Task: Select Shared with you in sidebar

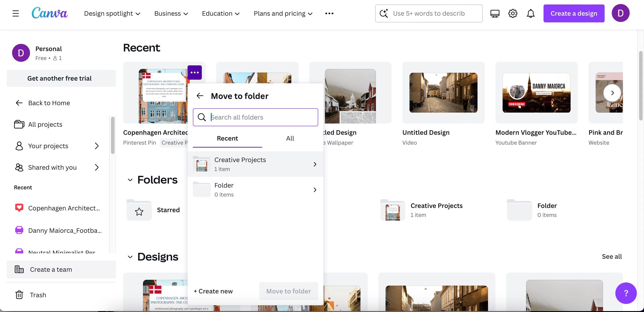Action: click(x=52, y=167)
